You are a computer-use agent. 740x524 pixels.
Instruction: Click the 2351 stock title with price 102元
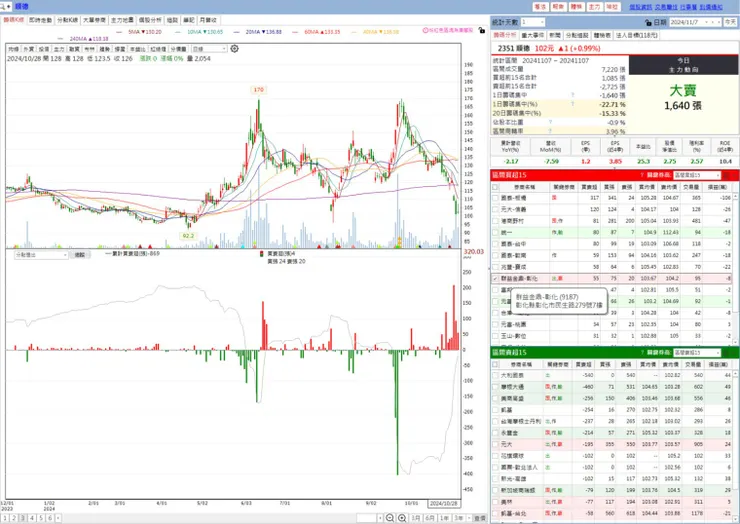(x=549, y=48)
